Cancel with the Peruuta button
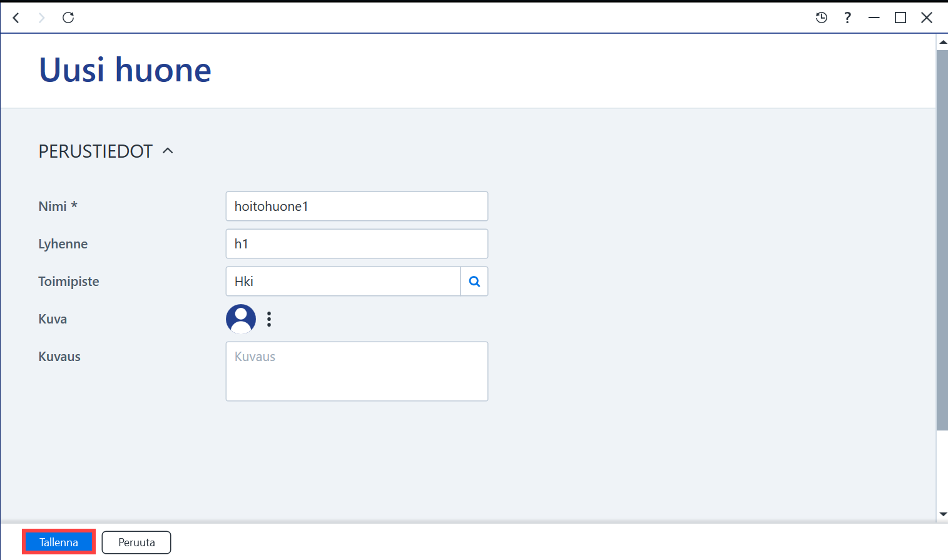This screenshot has width=948, height=560. pos(136,542)
